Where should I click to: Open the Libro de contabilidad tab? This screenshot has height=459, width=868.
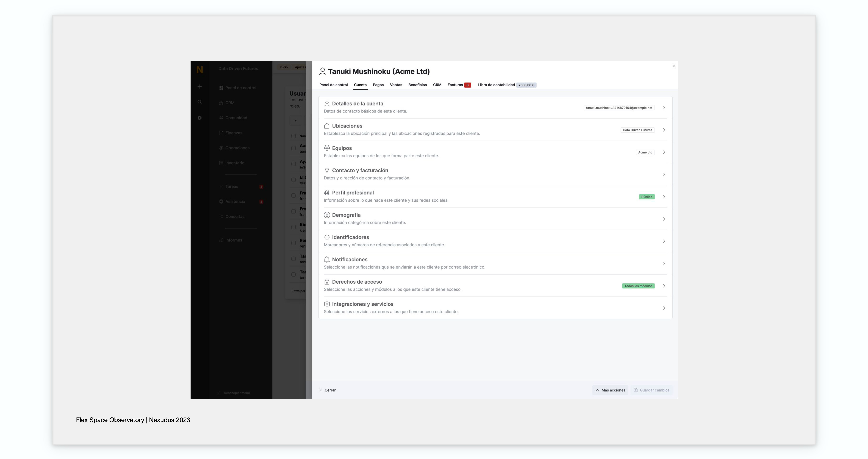[507, 85]
